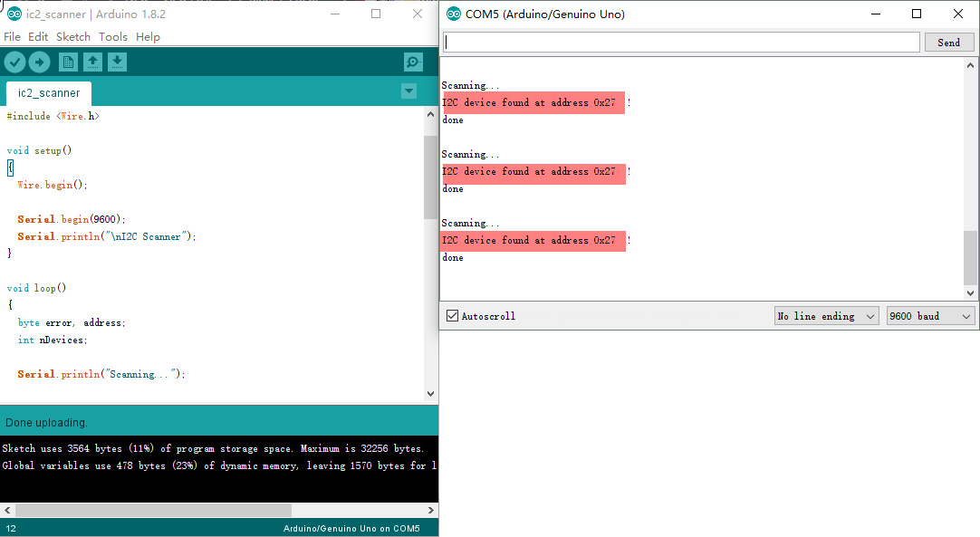Click the "Sketch uses 3564 bytes" console line
980x537 pixels.
pyautogui.click(x=213, y=448)
